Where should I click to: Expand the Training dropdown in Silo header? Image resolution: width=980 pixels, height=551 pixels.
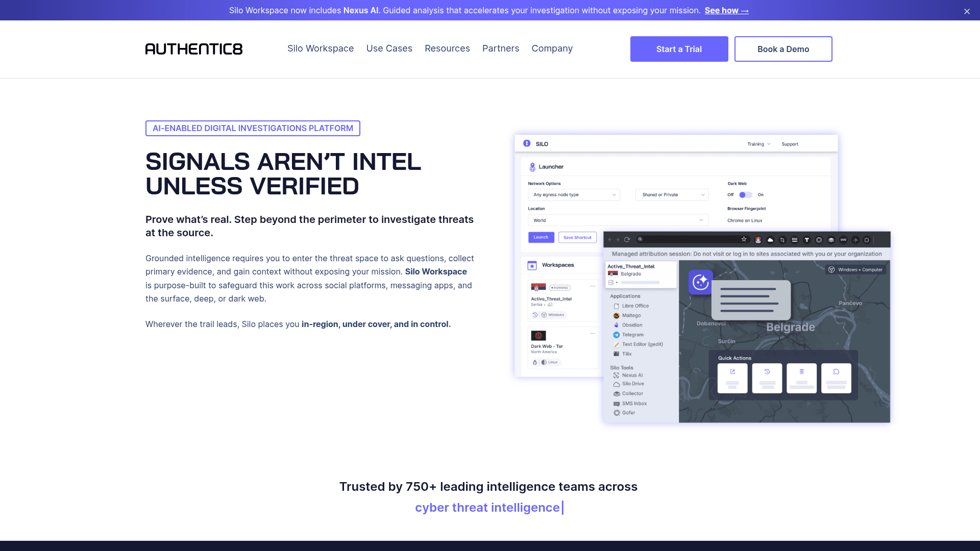[759, 144]
